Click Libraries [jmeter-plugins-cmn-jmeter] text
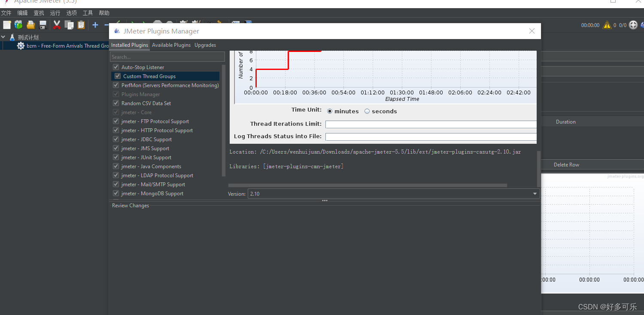Viewport: 644px width, 315px height. coord(286,166)
